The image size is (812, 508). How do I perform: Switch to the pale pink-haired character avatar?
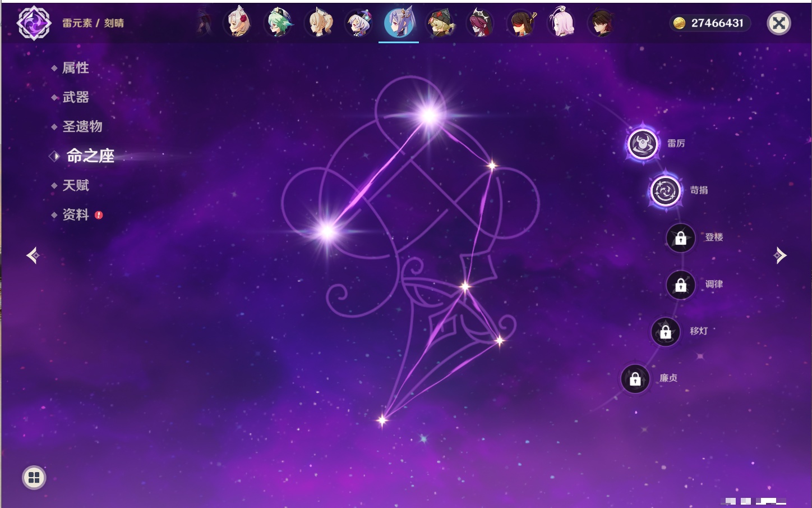click(561, 23)
